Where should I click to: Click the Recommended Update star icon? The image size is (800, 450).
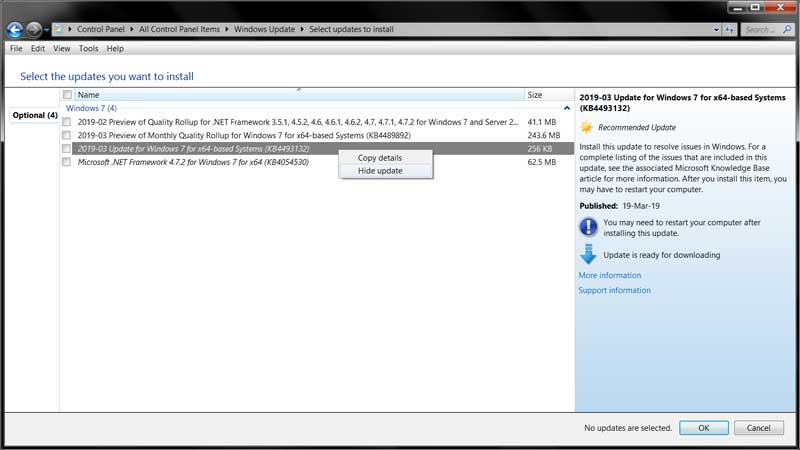tap(587, 127)
